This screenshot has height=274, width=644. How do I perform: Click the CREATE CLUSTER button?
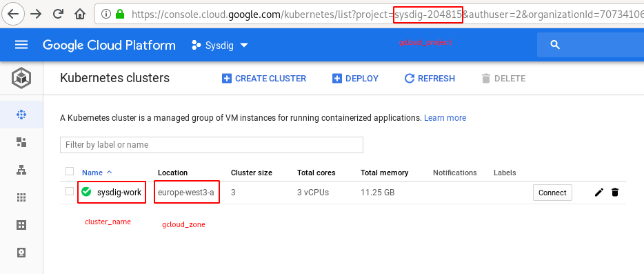(x=264, y=78)
